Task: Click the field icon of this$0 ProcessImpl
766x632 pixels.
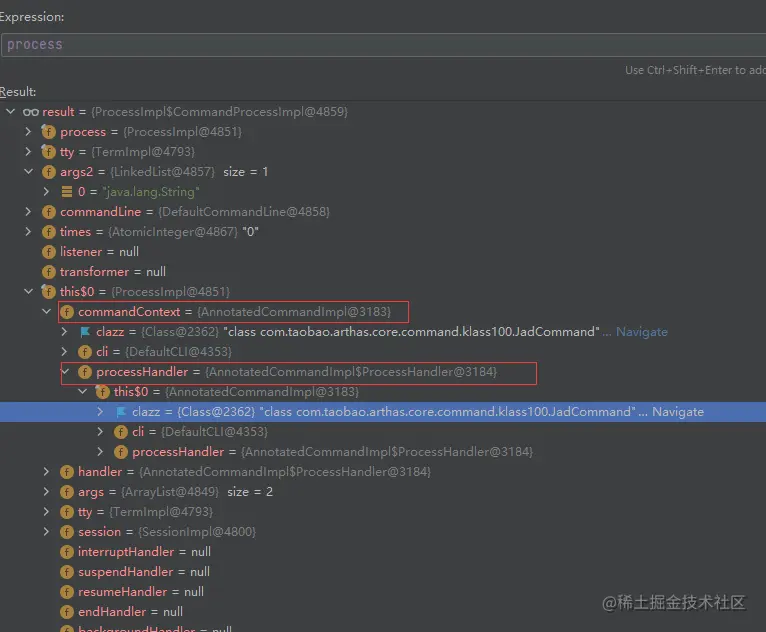Action: [x=48, y=292]
